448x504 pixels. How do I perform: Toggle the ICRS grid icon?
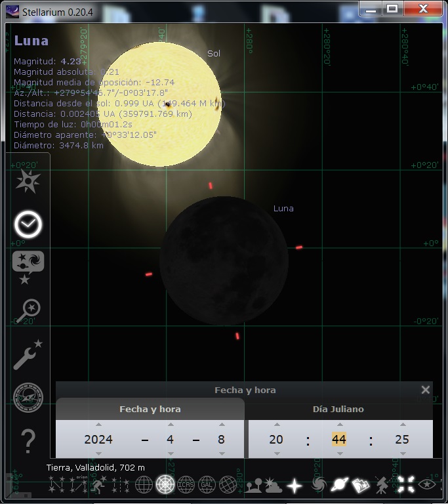click(186, 484)
